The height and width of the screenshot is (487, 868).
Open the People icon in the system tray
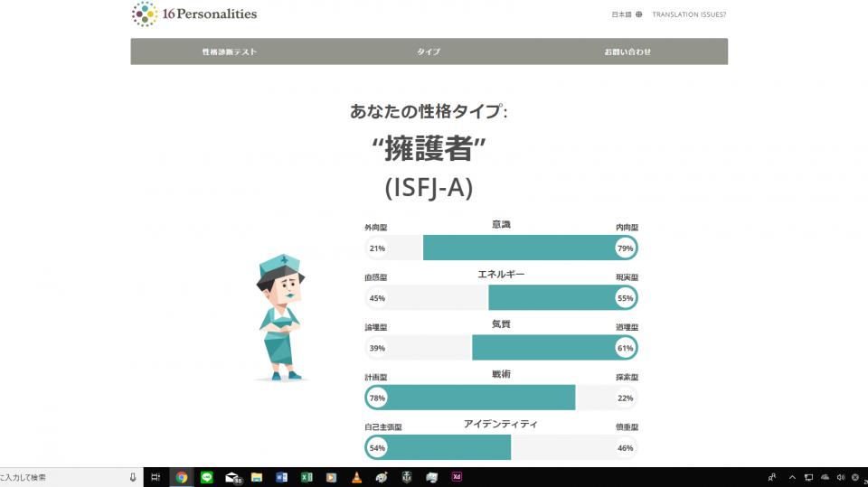tap(772, 477)
